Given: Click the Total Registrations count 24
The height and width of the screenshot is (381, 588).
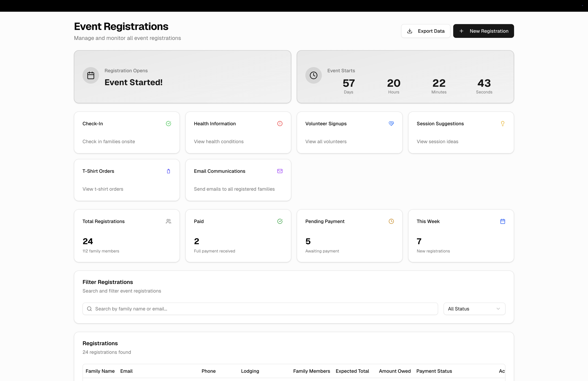Looking at the screenshot, I should click(x=88, y=241).
